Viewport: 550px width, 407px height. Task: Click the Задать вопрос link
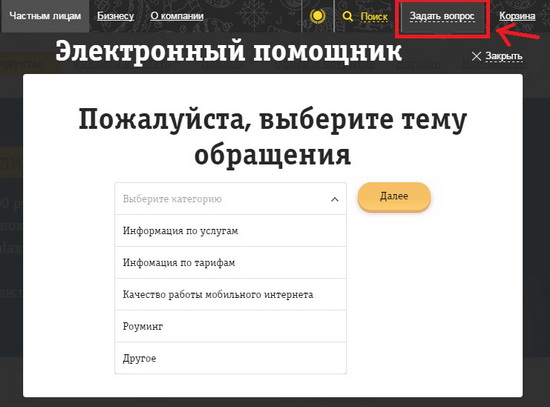[442, 16]
